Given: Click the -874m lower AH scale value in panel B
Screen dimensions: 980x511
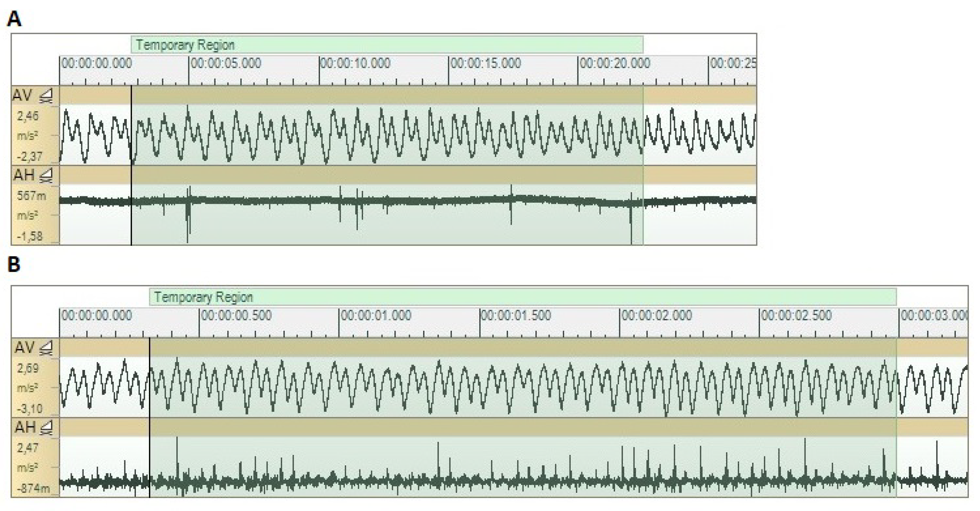Looking at the screenshot, I should [33, 488].
